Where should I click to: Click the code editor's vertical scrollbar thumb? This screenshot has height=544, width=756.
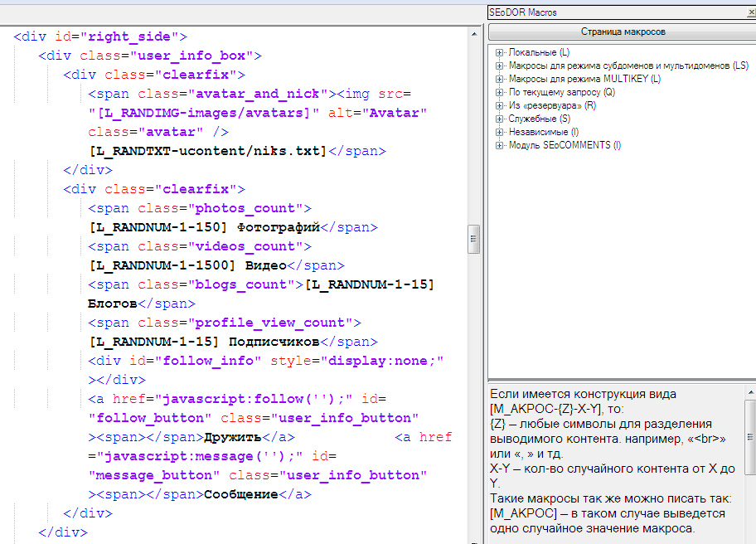click(475, 238)
